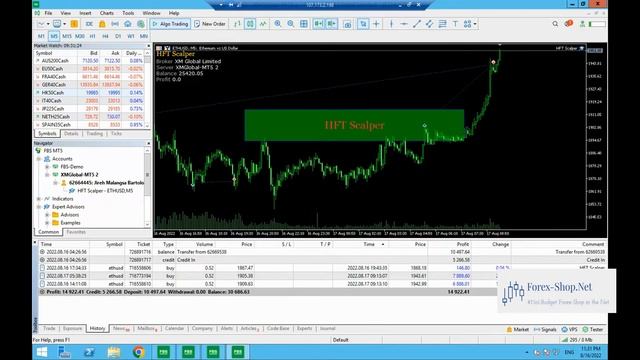Image resolution: width=640 pixels, height=360 pixels.
Task: Collapse the Expert Advisors node
Action: pyautogui.click(x=39, y=207)
